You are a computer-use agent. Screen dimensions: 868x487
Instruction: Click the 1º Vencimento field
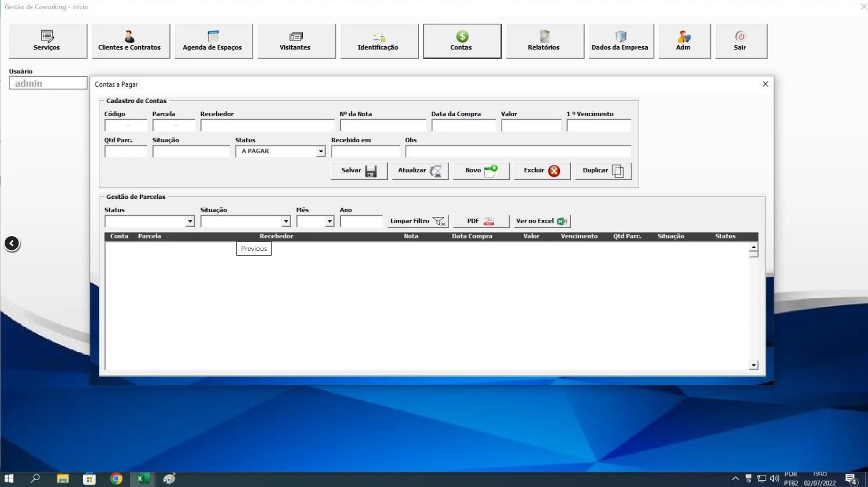click(x=599, y=125)
